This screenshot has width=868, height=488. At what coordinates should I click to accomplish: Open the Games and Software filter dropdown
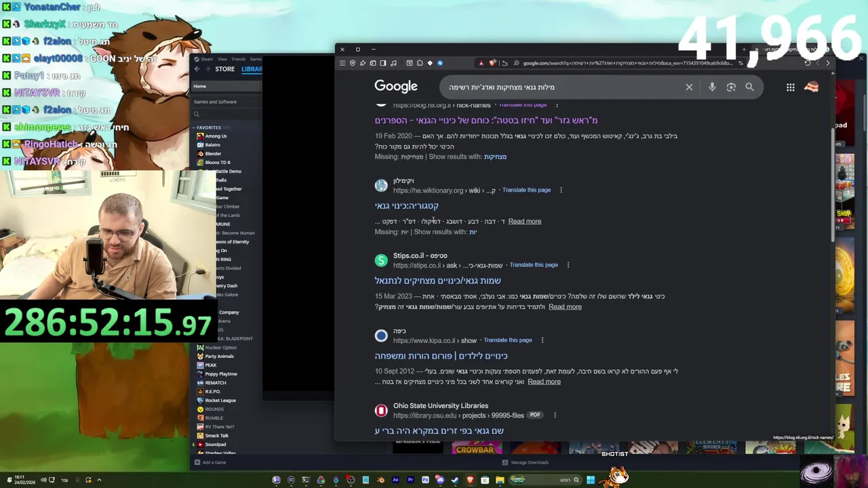pyautogui.click(x=226, y=102)
